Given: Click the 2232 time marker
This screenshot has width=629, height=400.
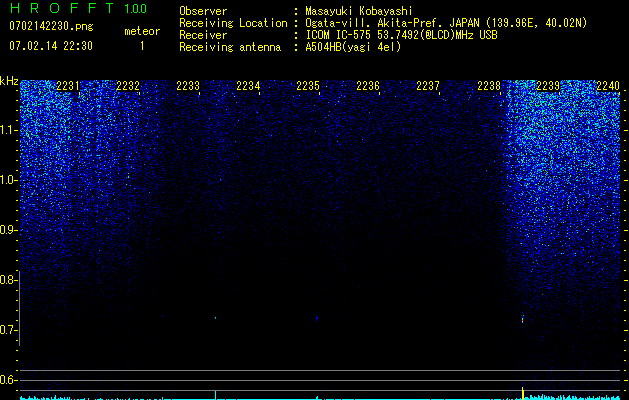Looking at the screenshot, I should [128, 86].
